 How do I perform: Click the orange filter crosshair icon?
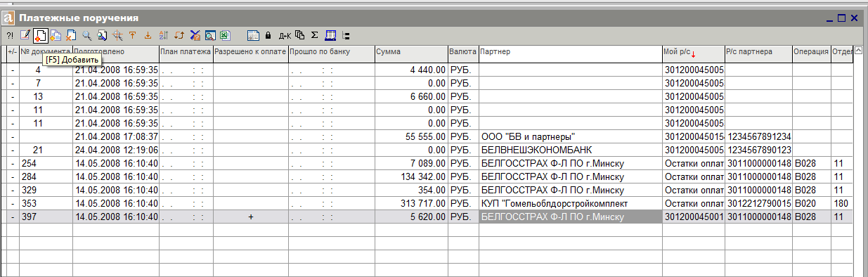(117, 35)
